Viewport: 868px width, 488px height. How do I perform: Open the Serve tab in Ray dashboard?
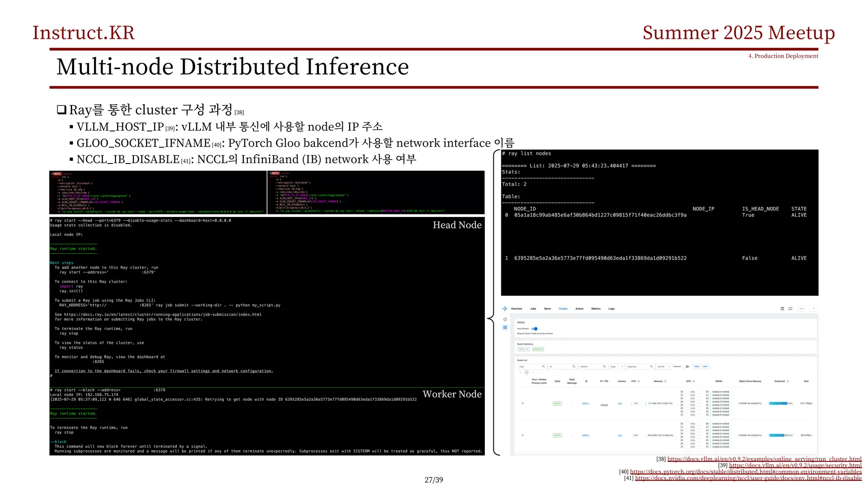[548, 309]
